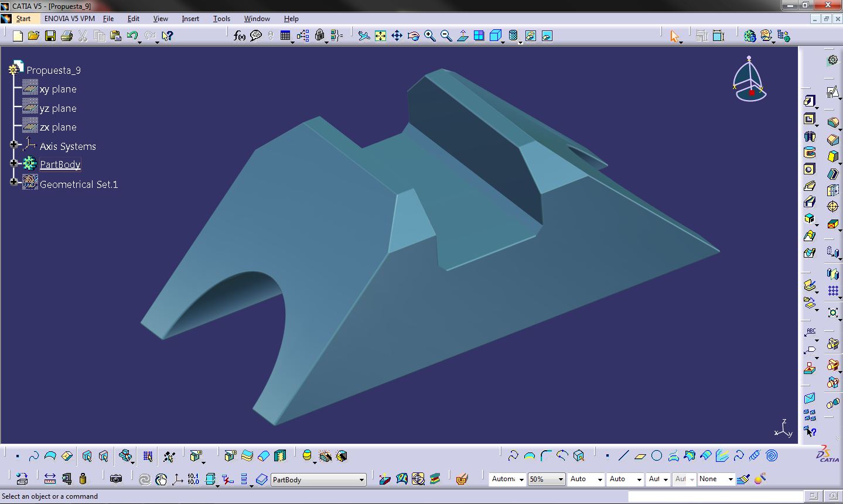Screen dimensions: 843x504
Task: Open the Insert menu
Action: [x=190, y=19]
